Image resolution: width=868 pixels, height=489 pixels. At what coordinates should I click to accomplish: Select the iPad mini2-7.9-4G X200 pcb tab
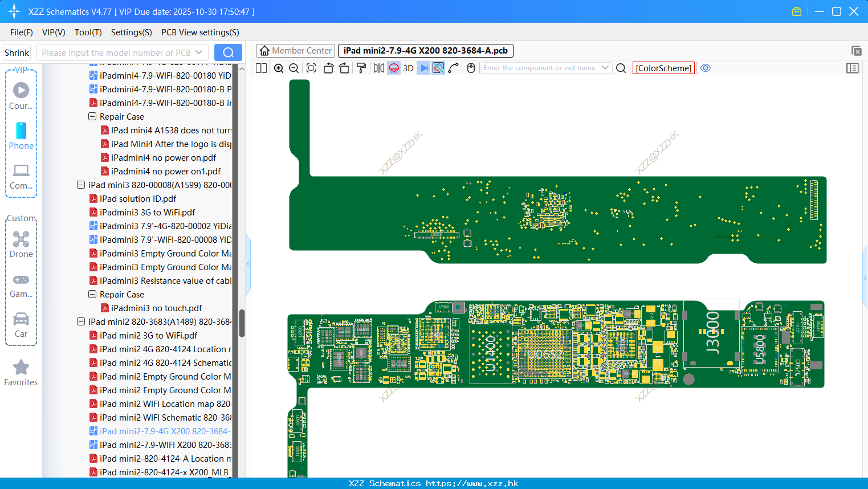tap(426, 51)
